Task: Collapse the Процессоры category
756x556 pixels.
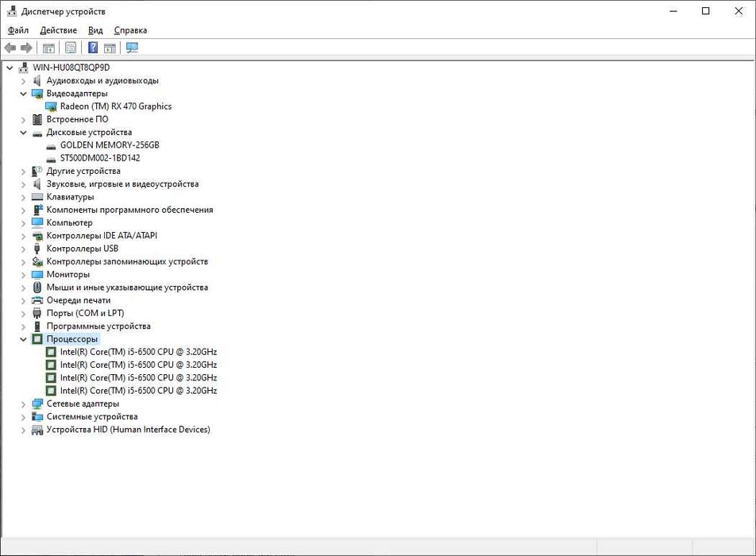Action: point(23,339)
